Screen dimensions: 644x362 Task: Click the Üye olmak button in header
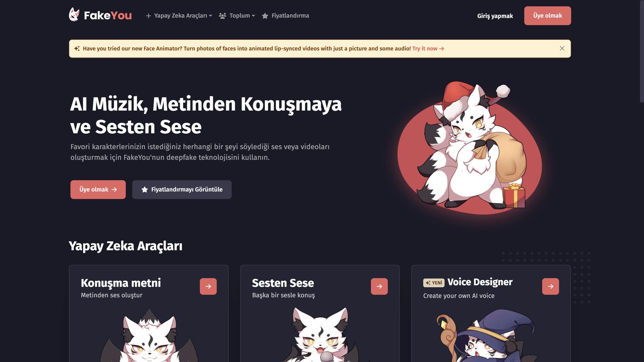click(x=547, y=16)
